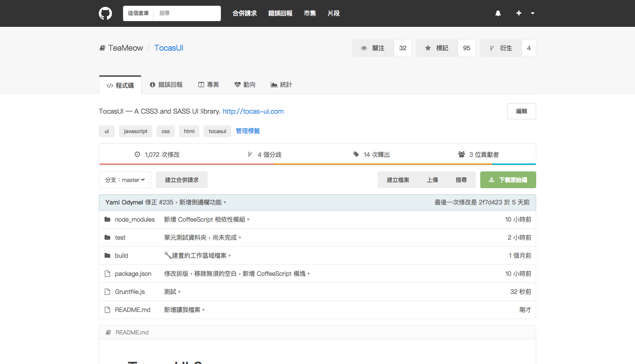Select the 程式碼 tab
635x364 pixels.
pyautogui.click(x=120, y=85)
